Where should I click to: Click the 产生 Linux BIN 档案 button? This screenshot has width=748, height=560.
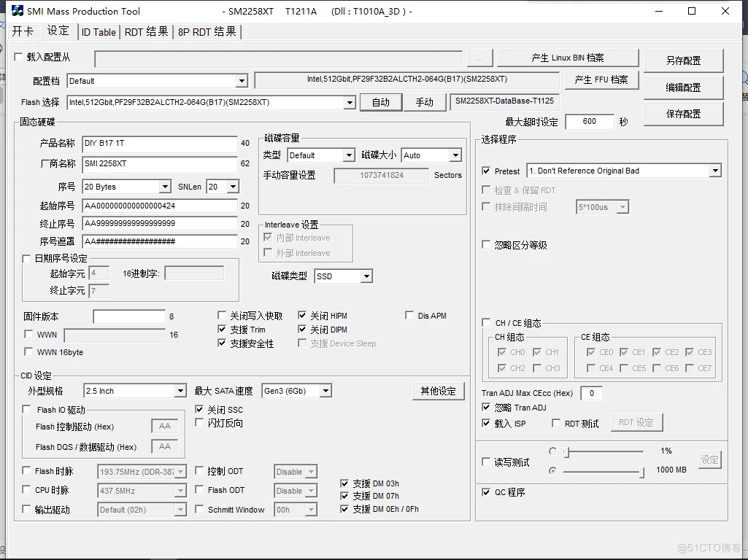point(568,58)
